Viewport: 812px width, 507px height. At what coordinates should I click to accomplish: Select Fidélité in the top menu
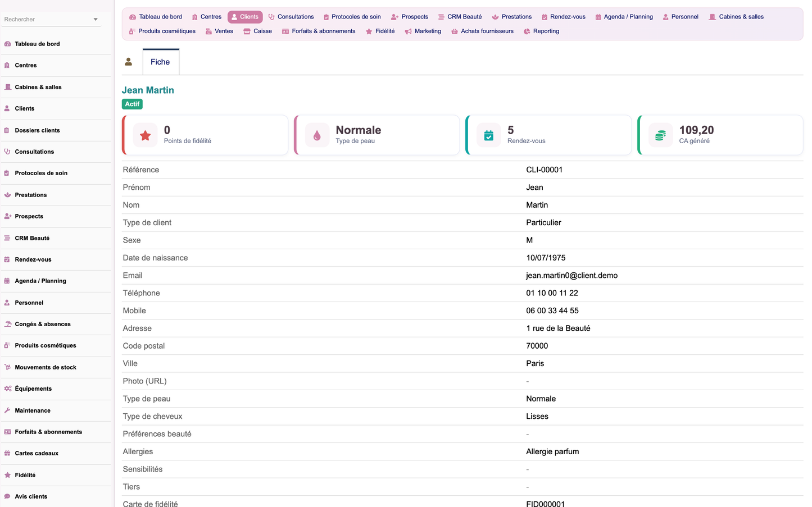(380, 31)
